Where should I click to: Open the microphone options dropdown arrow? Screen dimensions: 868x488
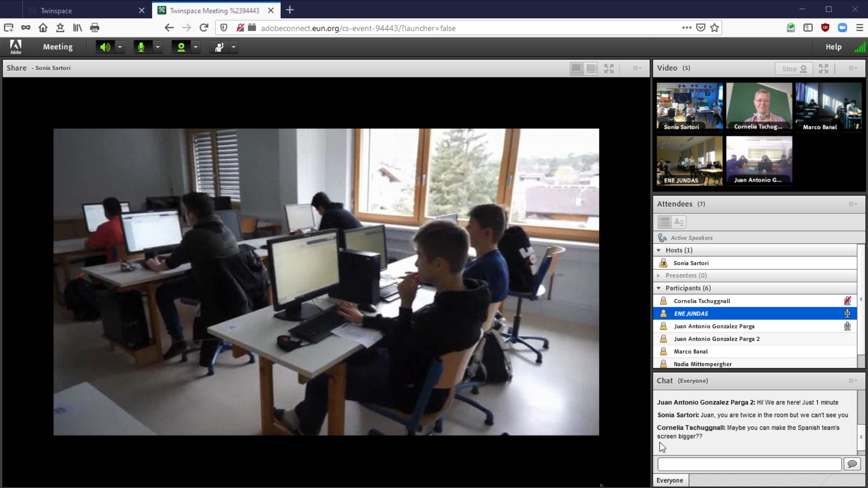[158, 47]
